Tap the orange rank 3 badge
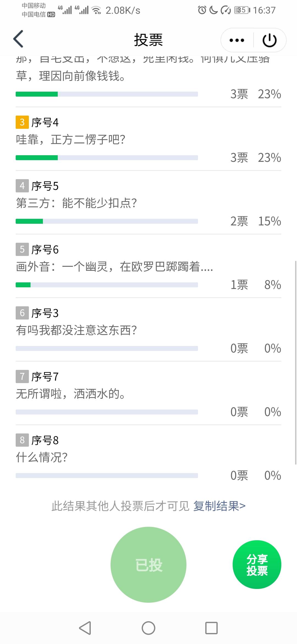 tap(22, 122)
